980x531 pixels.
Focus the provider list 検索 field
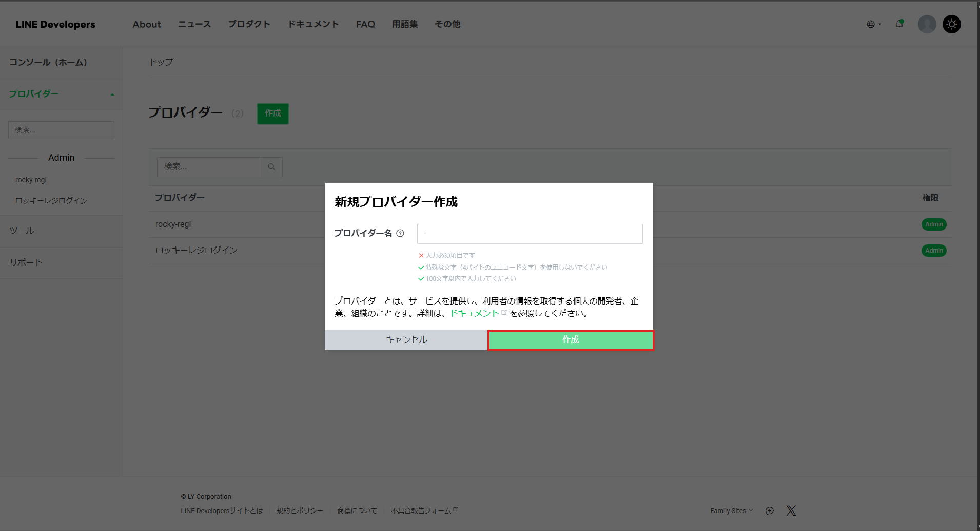coord(209,167)
